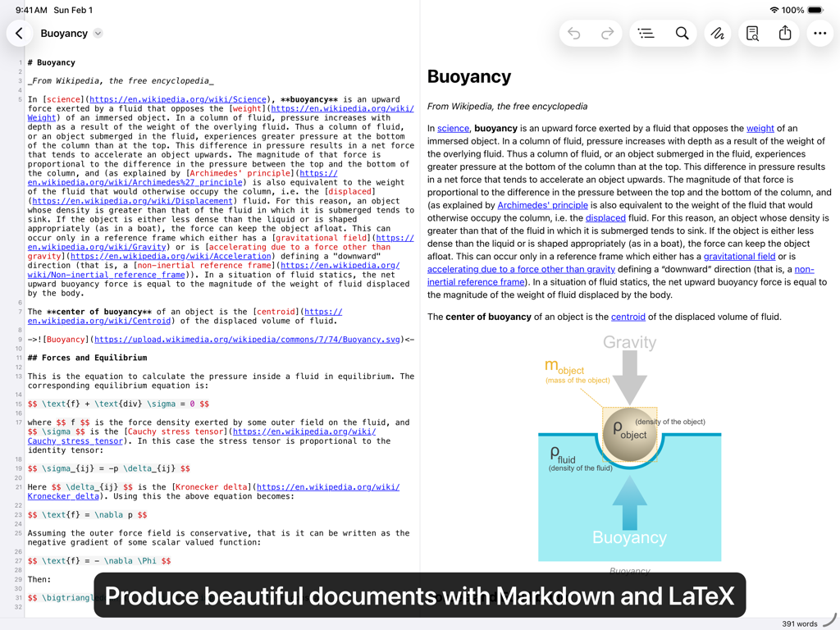The width and height of the screenshot is (840, 630).
Task: Click the Displacement URL in editor
Action: pos(132,201)
